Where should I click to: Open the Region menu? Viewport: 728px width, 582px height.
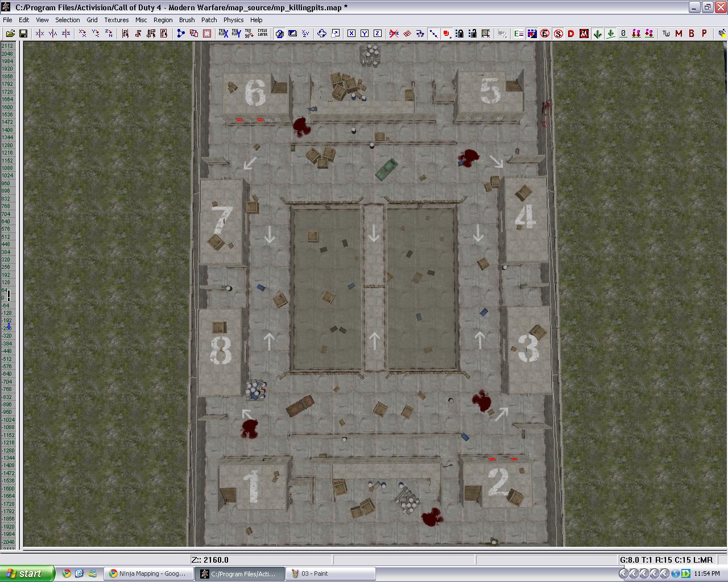(x=163, y=20)
